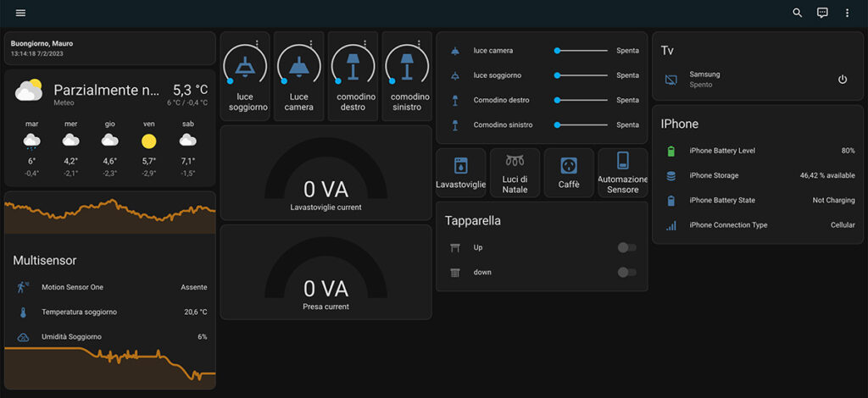Screen dimensions: 868x398
Task: Turn on the Samsung TV power button
Action: [842, 80]
